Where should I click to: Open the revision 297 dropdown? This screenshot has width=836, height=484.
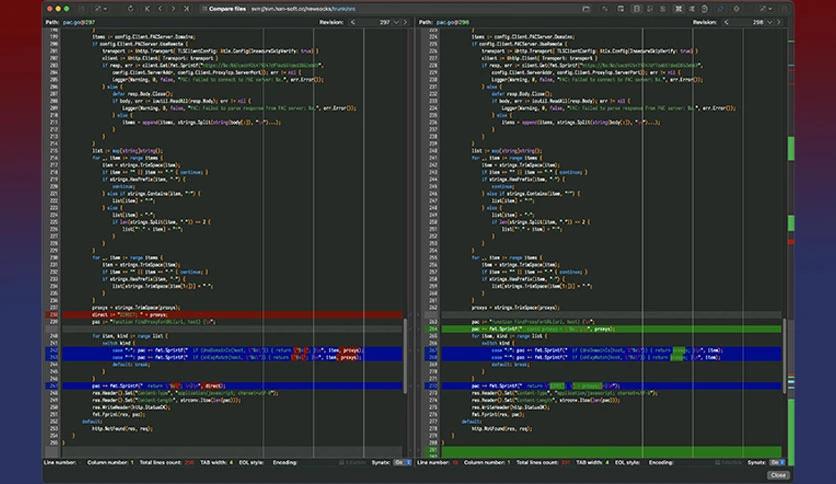click(x=396, y=22)
